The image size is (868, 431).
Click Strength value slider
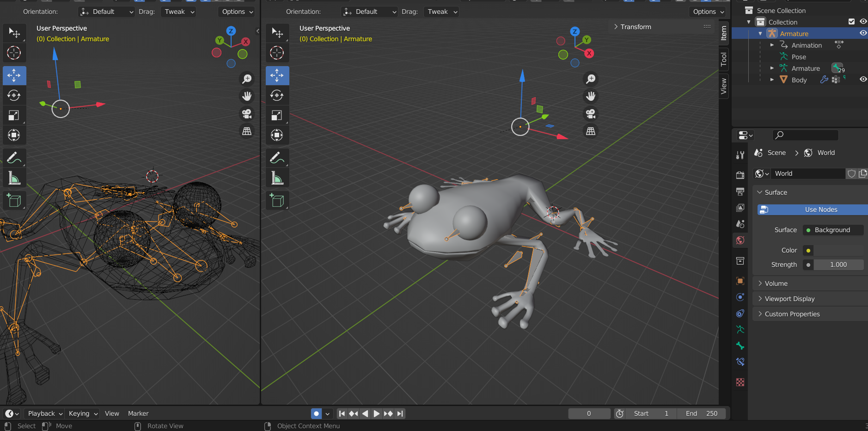click(838, 265)
